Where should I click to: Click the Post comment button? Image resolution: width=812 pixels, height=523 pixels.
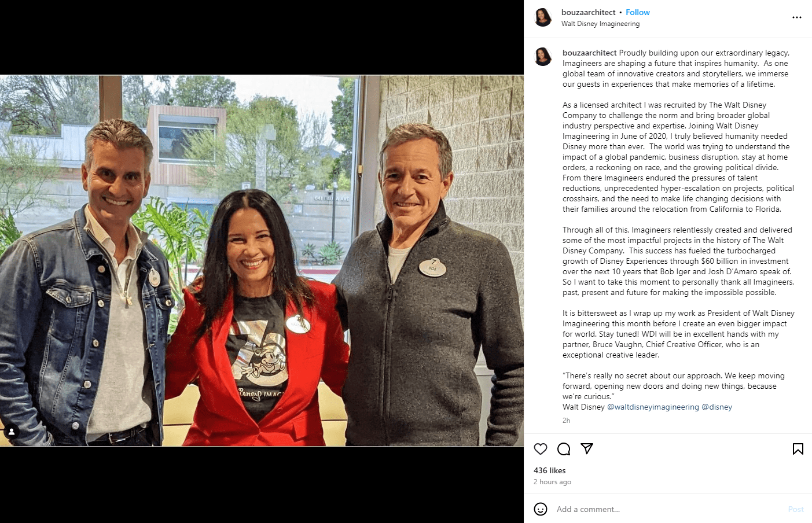click(796, 509)
